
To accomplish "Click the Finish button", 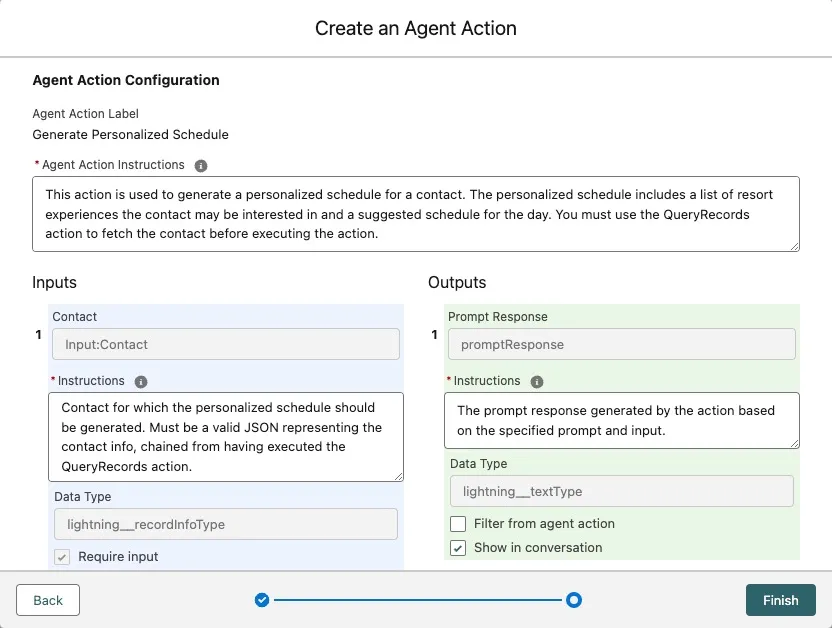I will 780,600.
